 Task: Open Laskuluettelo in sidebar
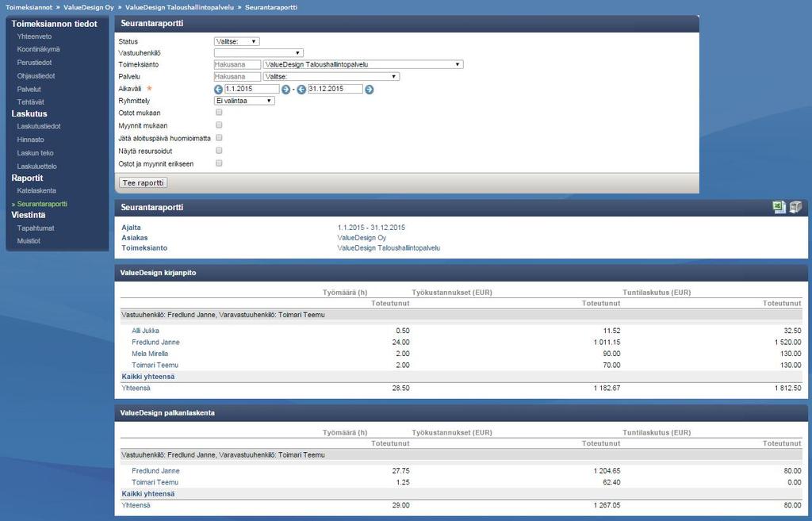[36, 167]
